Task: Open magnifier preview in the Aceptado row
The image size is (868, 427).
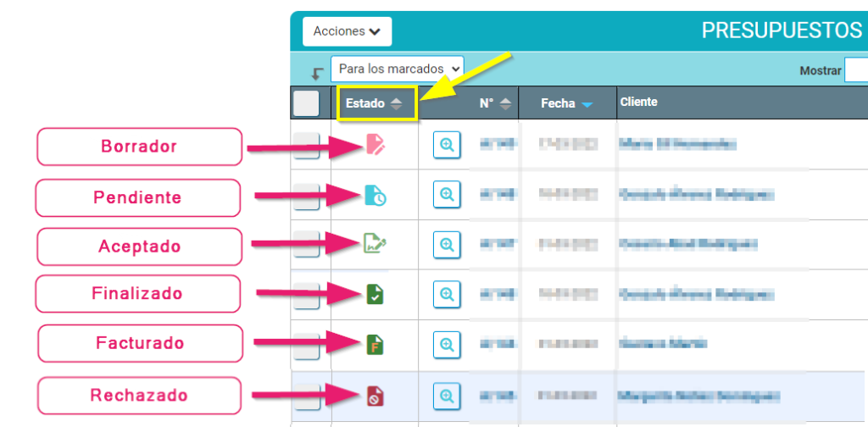Action: [x=447, y=244]
